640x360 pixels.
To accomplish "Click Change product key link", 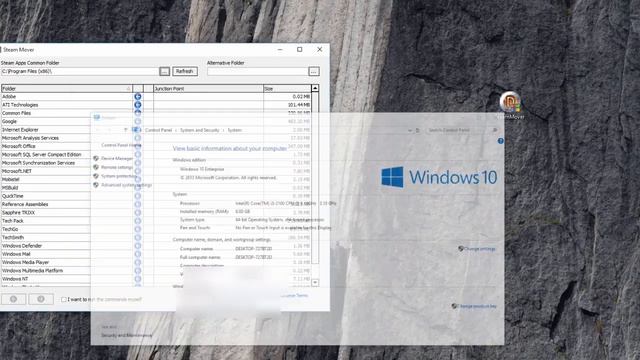I will 478,306.
